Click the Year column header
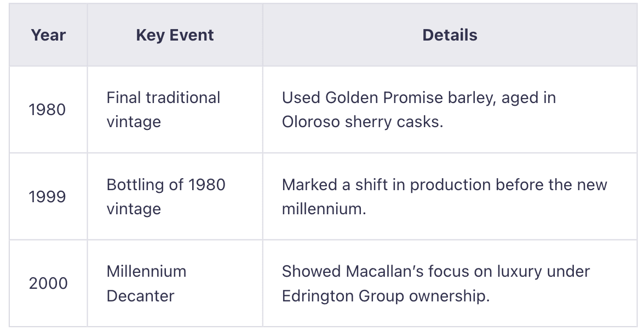The image size is (644, 331). [x=48, y=35]
